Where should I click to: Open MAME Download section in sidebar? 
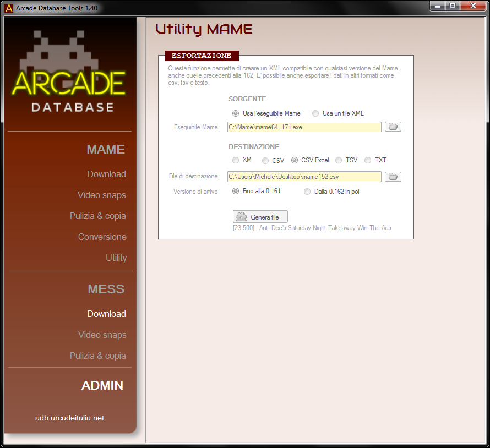pos(106,174)
